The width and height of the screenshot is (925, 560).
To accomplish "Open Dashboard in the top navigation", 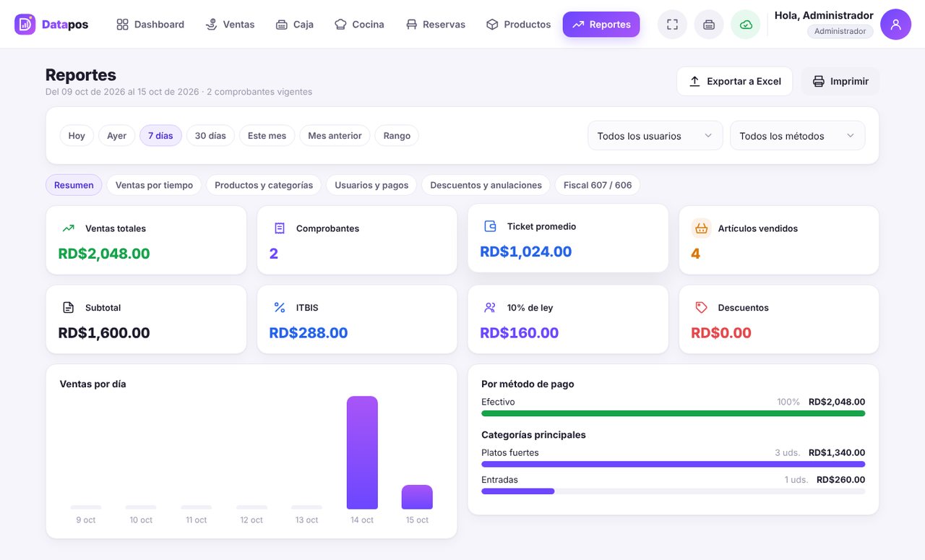I will [x=150, y=25].
